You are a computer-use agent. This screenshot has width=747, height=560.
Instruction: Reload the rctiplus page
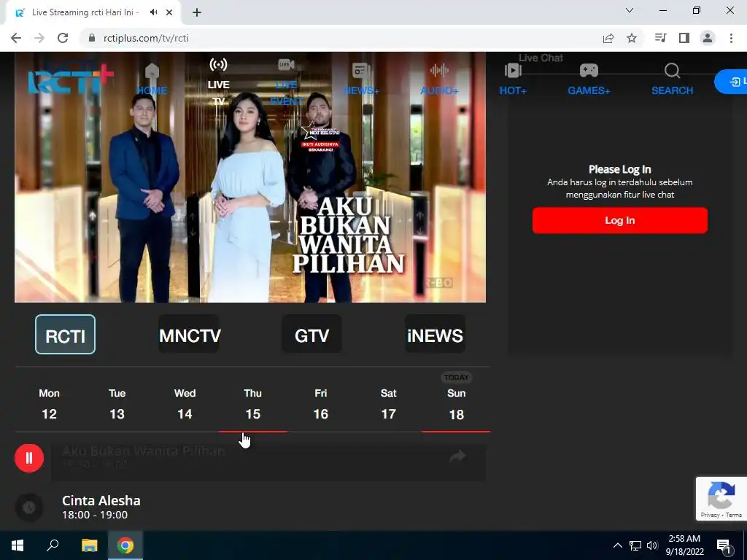[x=63, y=38]
